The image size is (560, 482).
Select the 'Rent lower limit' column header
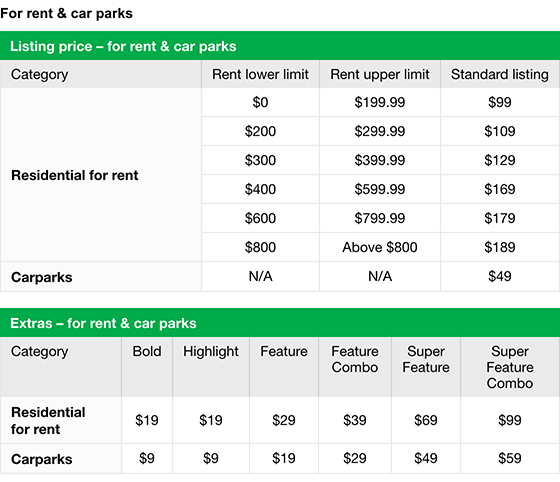click(260, 74)
